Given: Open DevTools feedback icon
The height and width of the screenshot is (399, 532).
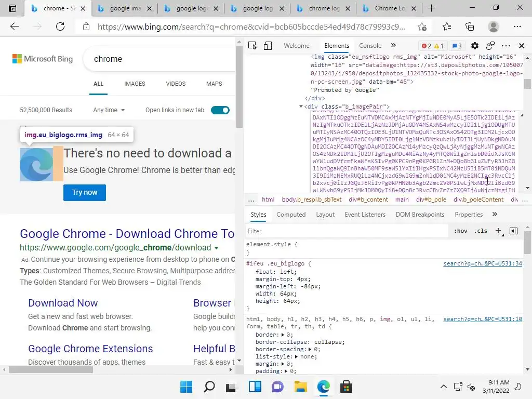Looking at the screenshot, I should (490, 46).
